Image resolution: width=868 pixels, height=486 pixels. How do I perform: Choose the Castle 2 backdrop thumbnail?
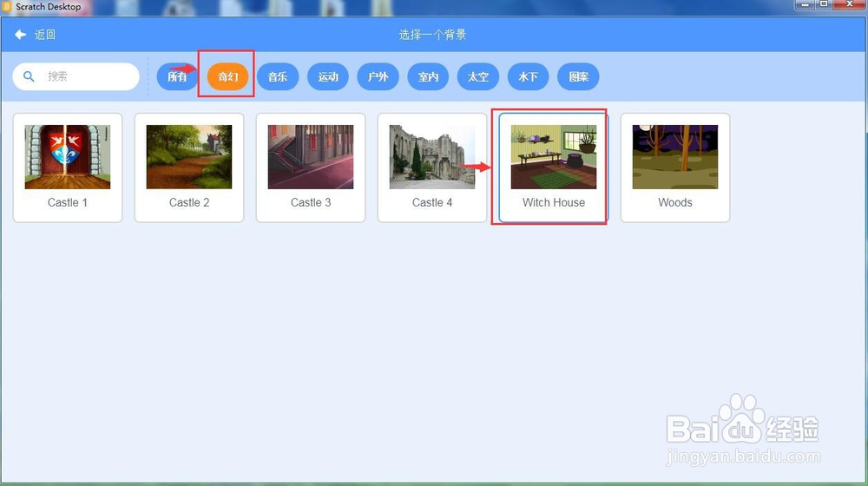click(x=189, y=157)
